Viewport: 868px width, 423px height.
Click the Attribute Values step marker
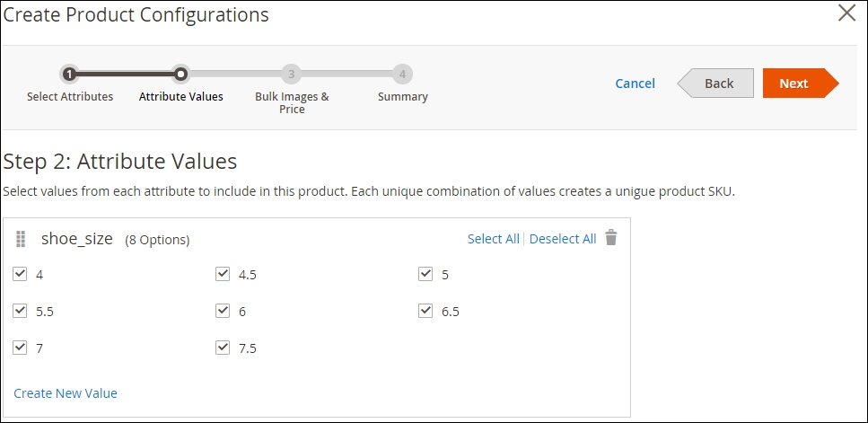(x=180, y=75)
